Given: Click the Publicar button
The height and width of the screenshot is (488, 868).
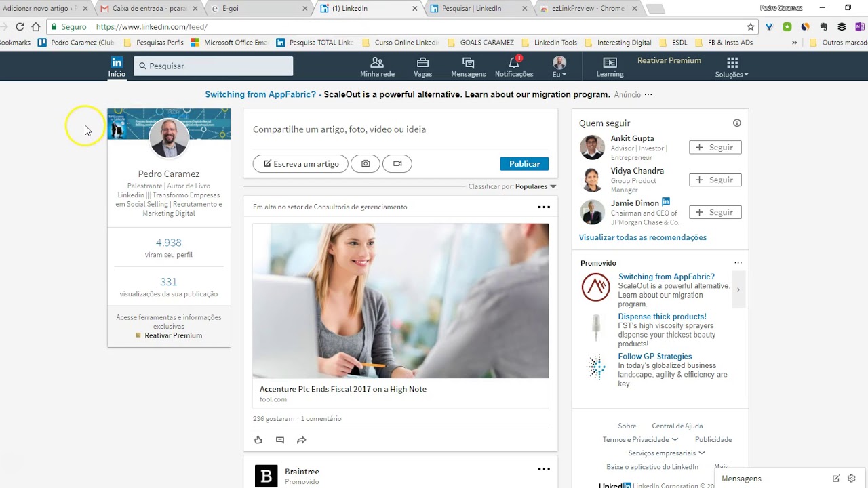Looking at the screenshot, I should click(524, 164).
